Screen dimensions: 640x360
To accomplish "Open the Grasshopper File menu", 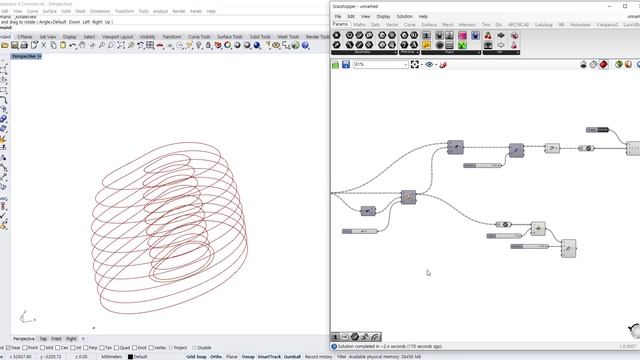I will click(x=338, y=16).
